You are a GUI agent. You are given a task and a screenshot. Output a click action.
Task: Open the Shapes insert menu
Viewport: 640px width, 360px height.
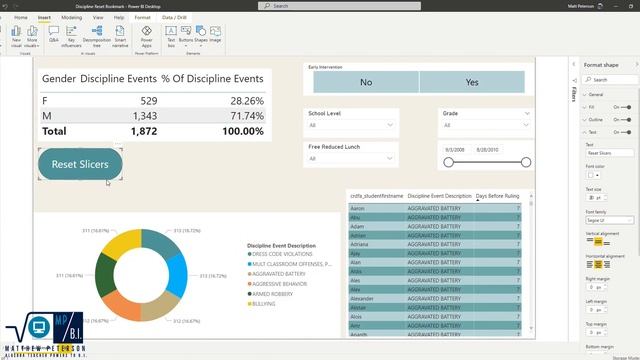coord(201,35)
